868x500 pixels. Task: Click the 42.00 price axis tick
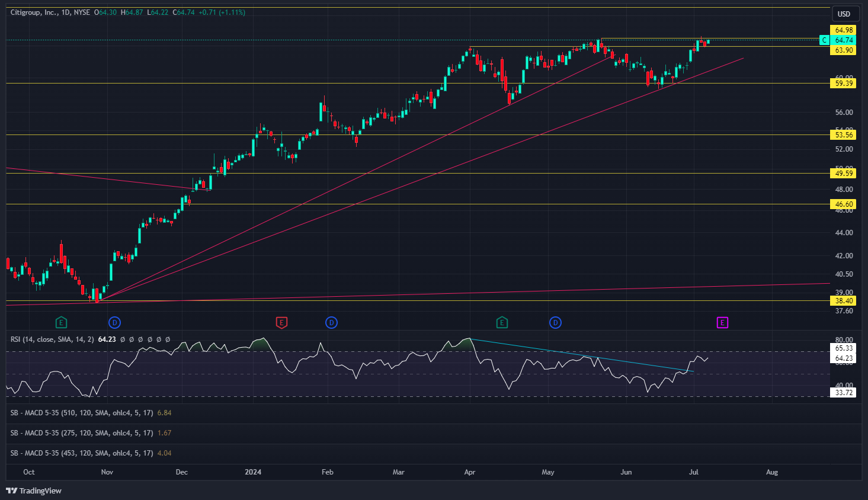tap(844, 256)
